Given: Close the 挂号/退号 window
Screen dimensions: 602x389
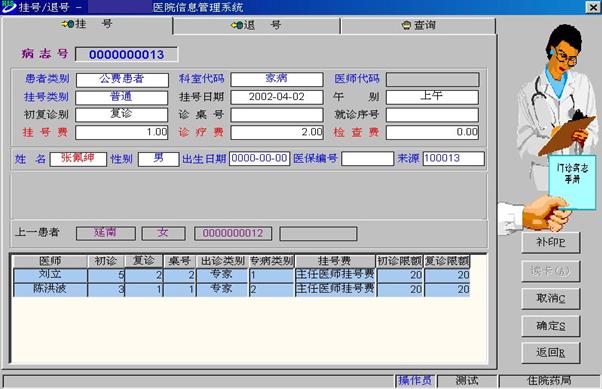Looking at the screenshot, I should pos(593,7).
